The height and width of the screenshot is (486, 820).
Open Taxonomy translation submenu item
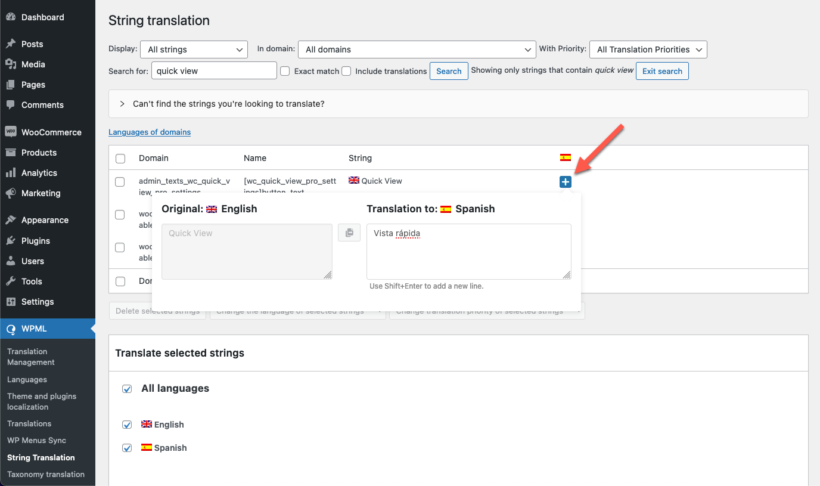(x=45, y=474)
